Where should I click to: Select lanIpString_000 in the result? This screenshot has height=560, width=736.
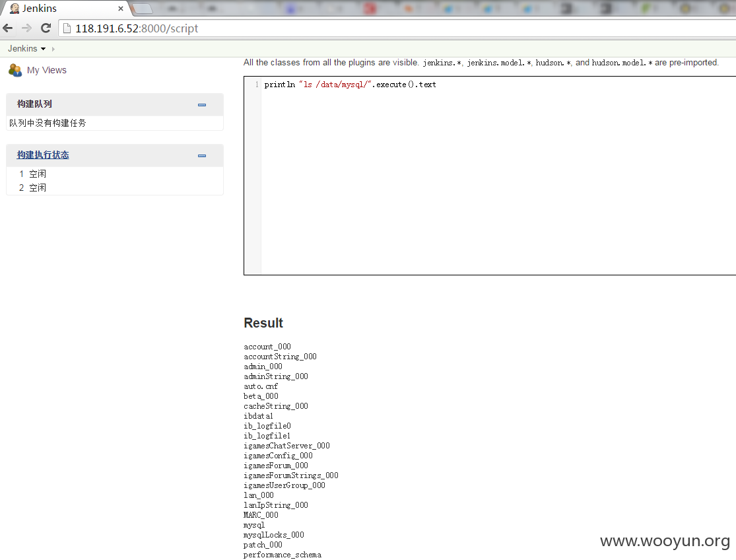tap(276, 505)
